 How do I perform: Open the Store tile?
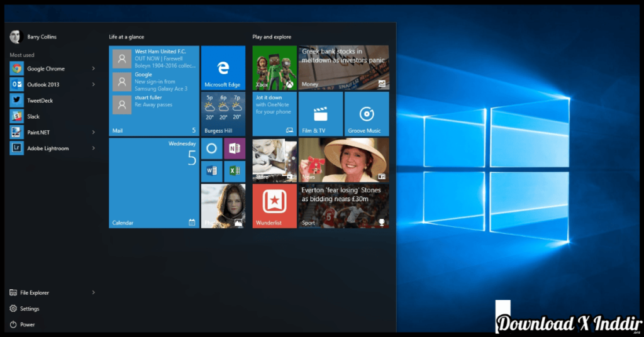point(274,160)
